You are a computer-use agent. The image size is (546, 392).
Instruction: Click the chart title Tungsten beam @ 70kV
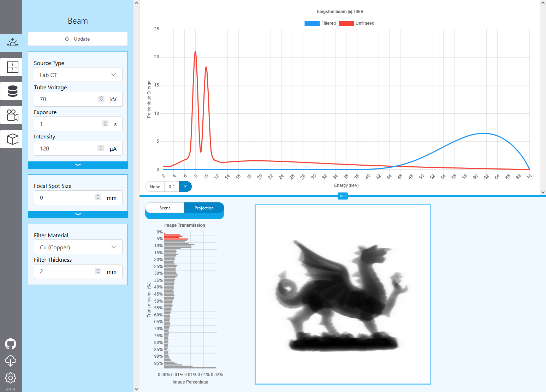click(x=339, y=12)
